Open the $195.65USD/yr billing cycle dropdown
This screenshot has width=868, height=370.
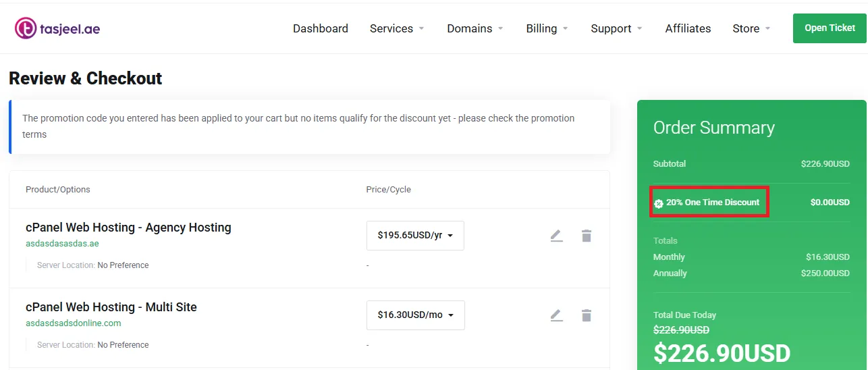click(415, 236)
